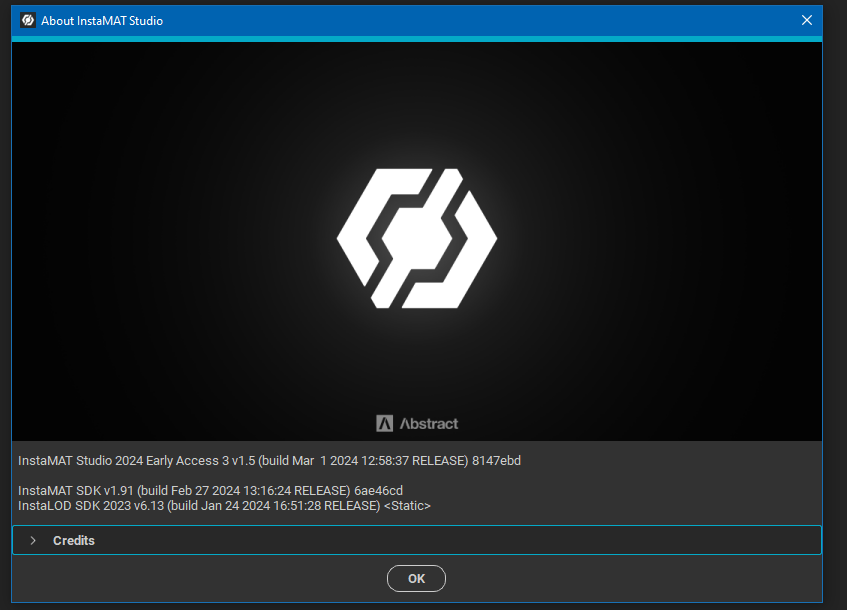The height and width of the screenshot is (610, 847).
Task: Click the Abstract triangle logo icon
Action: [x=385, y=423]
